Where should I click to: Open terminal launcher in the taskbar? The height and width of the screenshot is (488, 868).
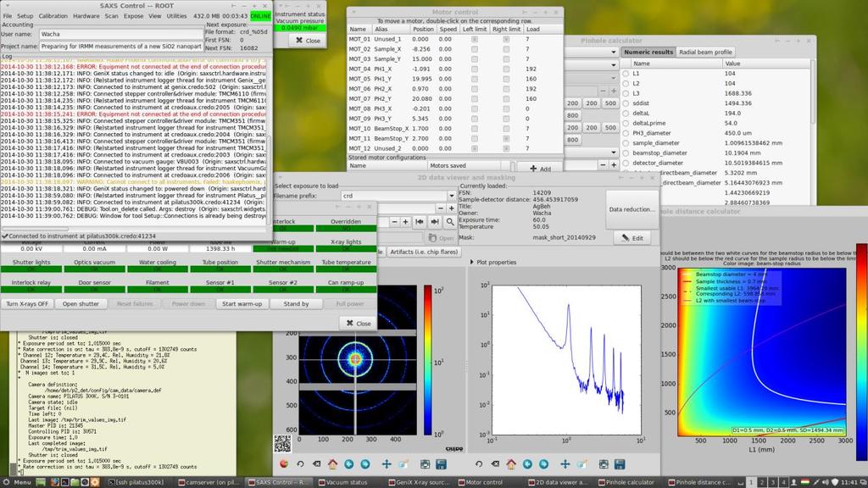(64, 482)
